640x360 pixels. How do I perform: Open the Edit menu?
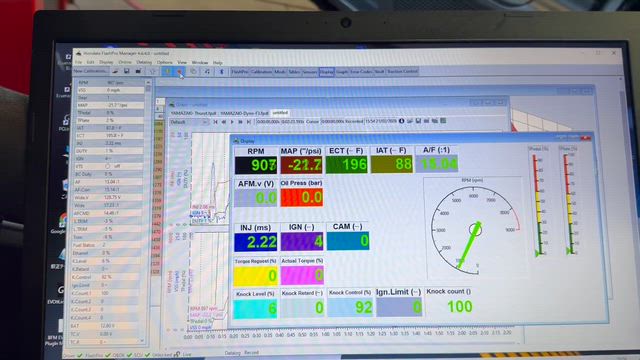click(90, 62)
